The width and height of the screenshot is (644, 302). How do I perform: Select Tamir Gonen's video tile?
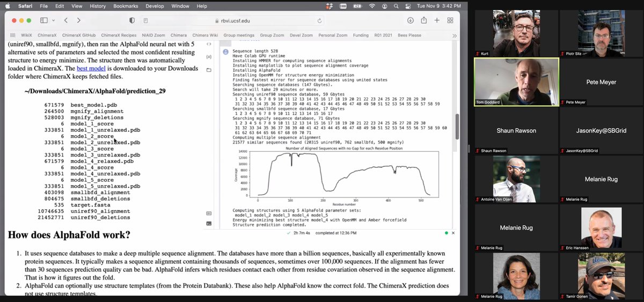point(602,276)
